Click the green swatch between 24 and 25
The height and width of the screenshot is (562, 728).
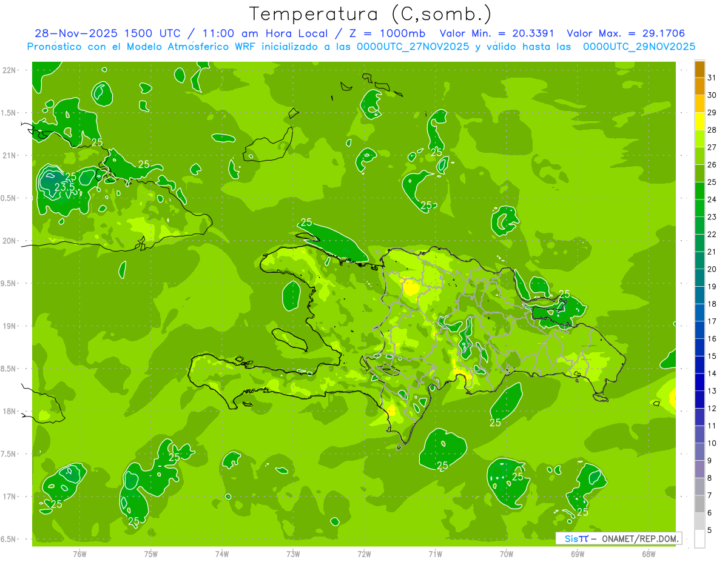[699, 191]
